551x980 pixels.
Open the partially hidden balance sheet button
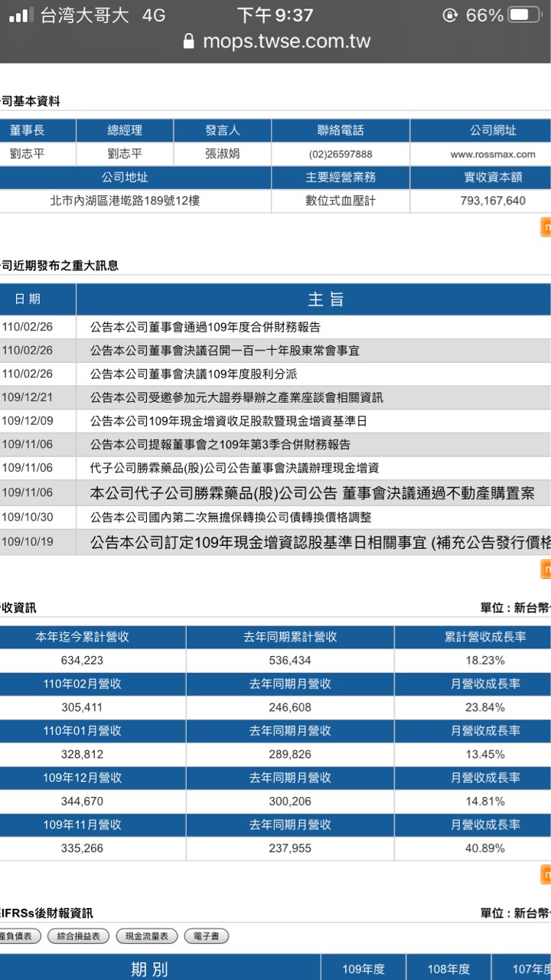point(18,936)
